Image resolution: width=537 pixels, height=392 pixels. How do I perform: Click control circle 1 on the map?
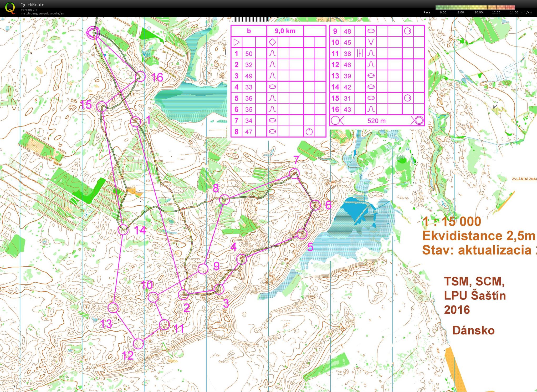click(136, 122)
